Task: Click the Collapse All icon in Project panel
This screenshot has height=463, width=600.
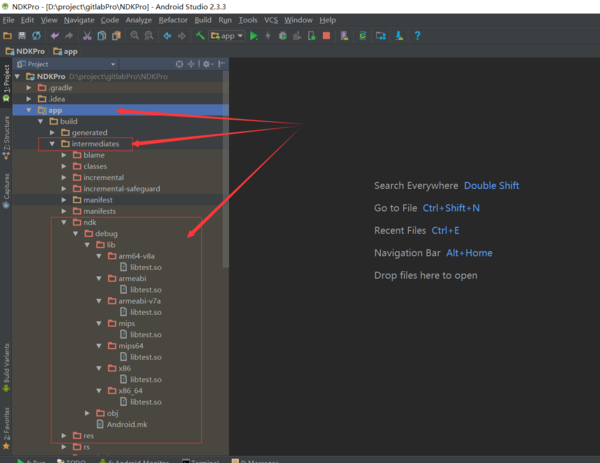Action: tap(191, 64)
